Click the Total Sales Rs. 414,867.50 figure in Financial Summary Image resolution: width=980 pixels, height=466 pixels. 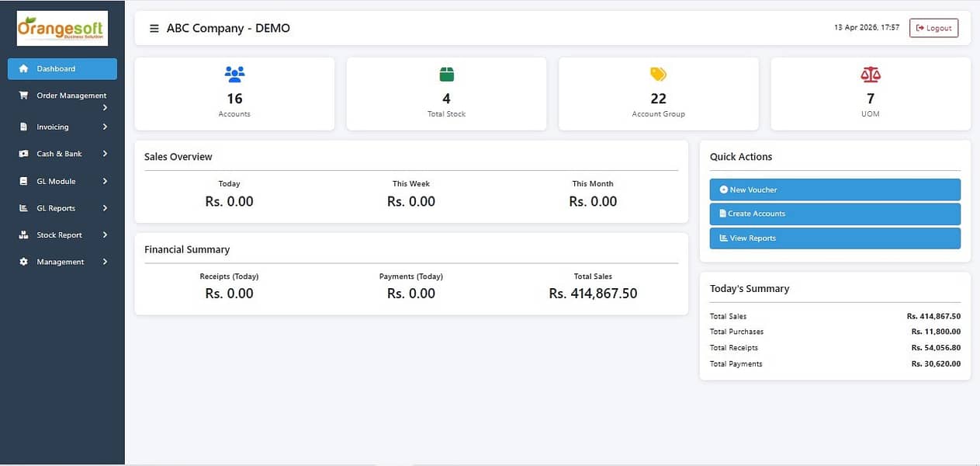(593, 294)
